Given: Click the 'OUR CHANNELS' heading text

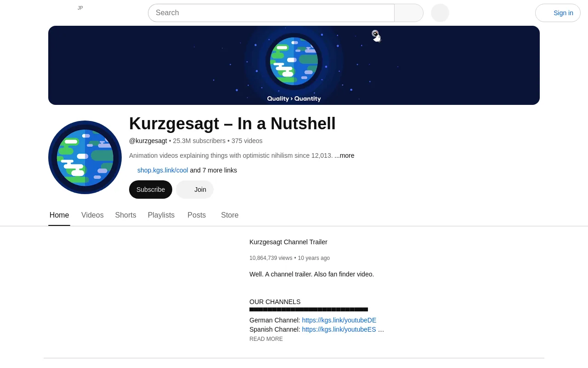Looking at the screenshot, I should click(275, 302).
